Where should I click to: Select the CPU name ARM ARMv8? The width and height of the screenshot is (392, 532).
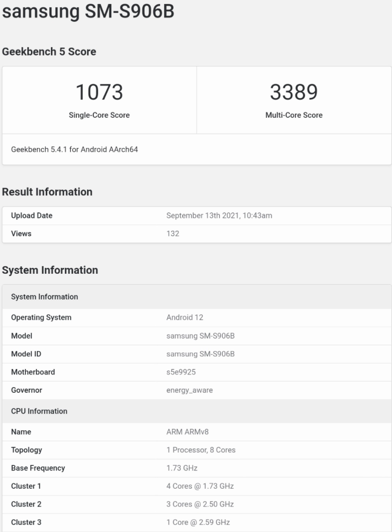coord(187,431)
